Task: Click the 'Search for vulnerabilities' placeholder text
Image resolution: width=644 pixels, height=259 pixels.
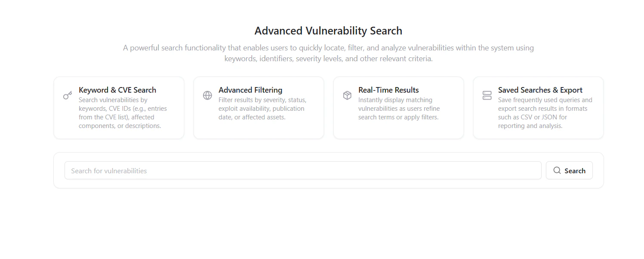Action: coord(108,171)
